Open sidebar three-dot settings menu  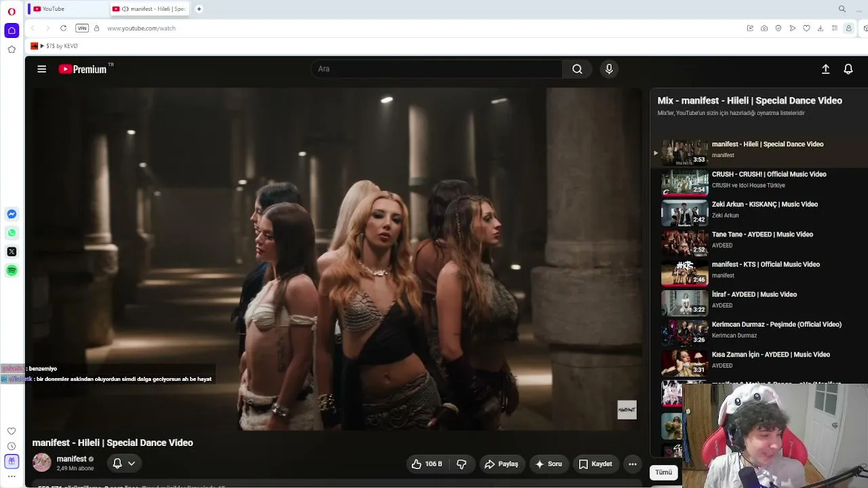pyautogui.click(x=12, y=476)
